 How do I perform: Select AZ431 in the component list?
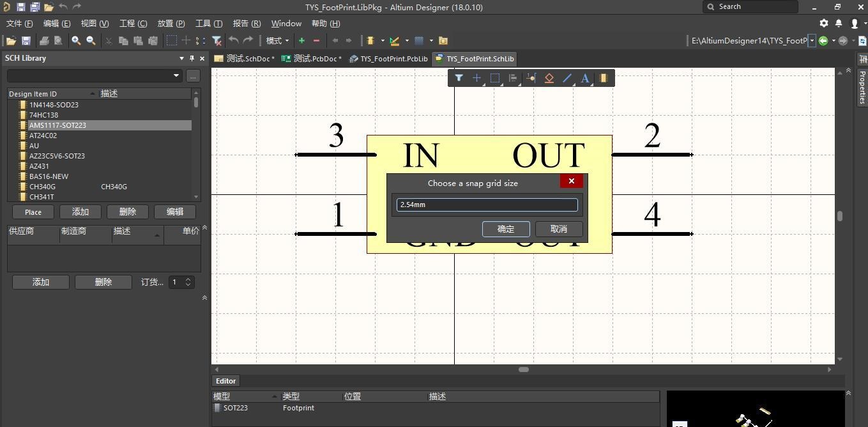pyautogui.click(x=39, y=166)
